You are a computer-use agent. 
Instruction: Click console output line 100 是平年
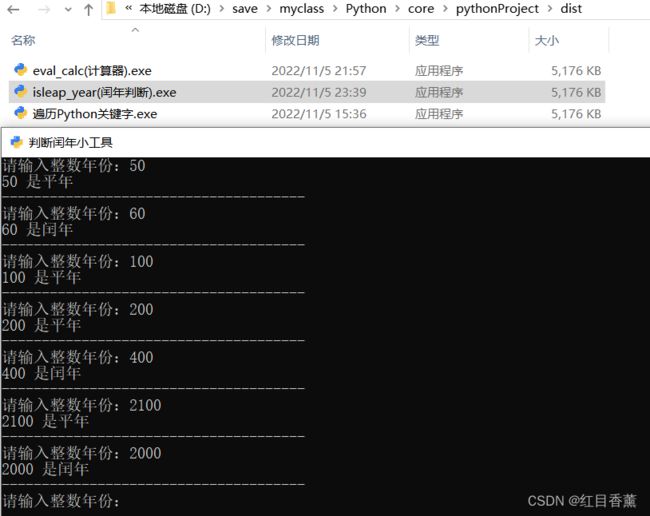tap(41, 277)
